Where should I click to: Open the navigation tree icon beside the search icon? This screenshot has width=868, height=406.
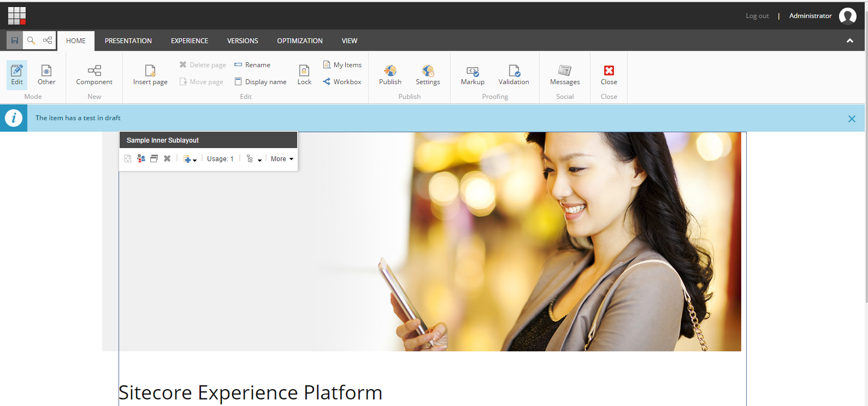[48, 40]
